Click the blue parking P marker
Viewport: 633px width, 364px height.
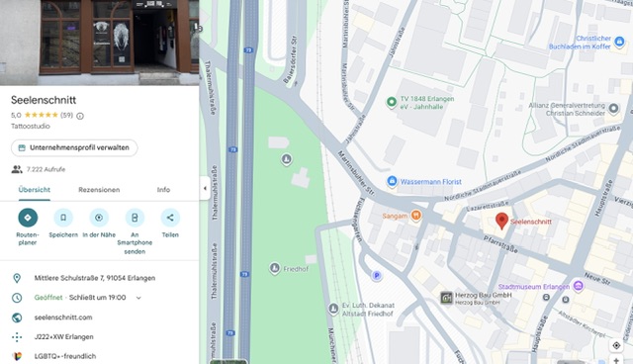[377, 276]
